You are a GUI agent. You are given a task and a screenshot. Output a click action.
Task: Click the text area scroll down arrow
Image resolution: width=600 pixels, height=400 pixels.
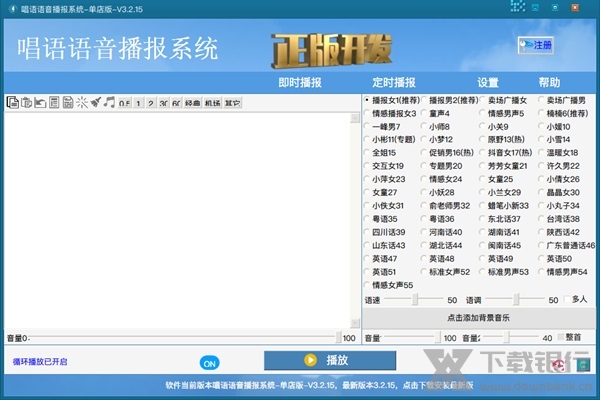coord(355,323)
